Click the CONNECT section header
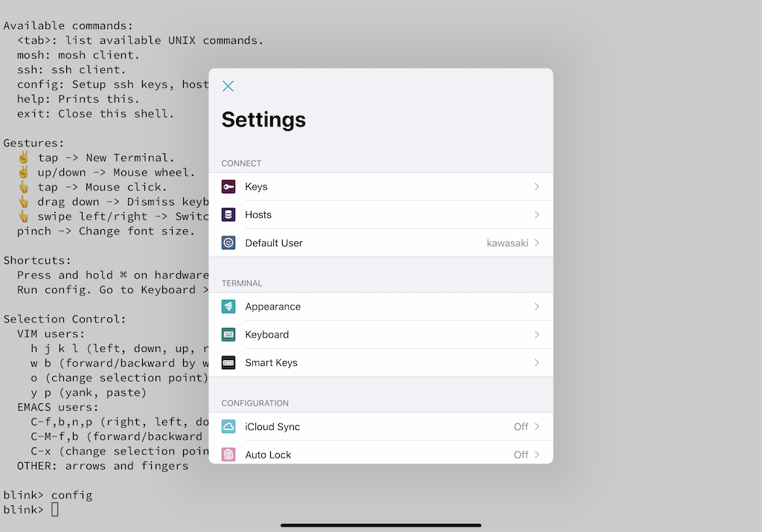This screenshot has height=532, width=762. point(242,163)
